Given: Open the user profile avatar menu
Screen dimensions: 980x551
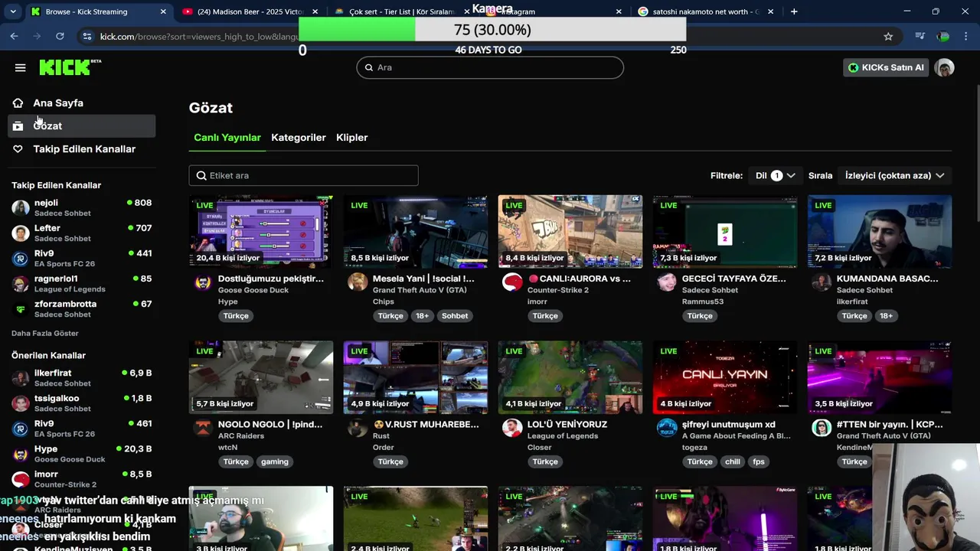Looking at the screenshot, I should [x=945, y=68].
